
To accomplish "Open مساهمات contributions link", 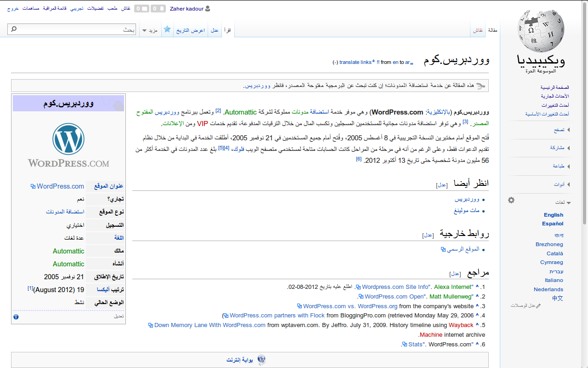I will (31, 9).
